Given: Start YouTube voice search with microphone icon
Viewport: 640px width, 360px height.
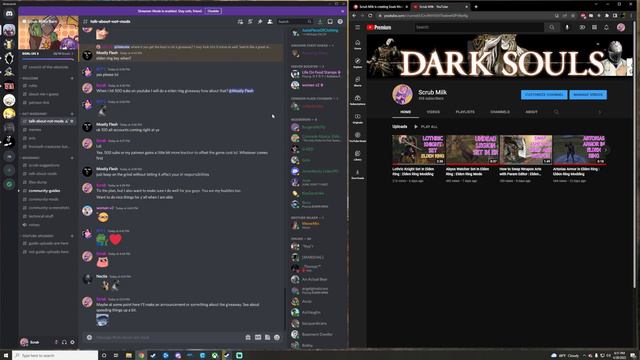Looking at the screenshot, I should tap(567, 27).
